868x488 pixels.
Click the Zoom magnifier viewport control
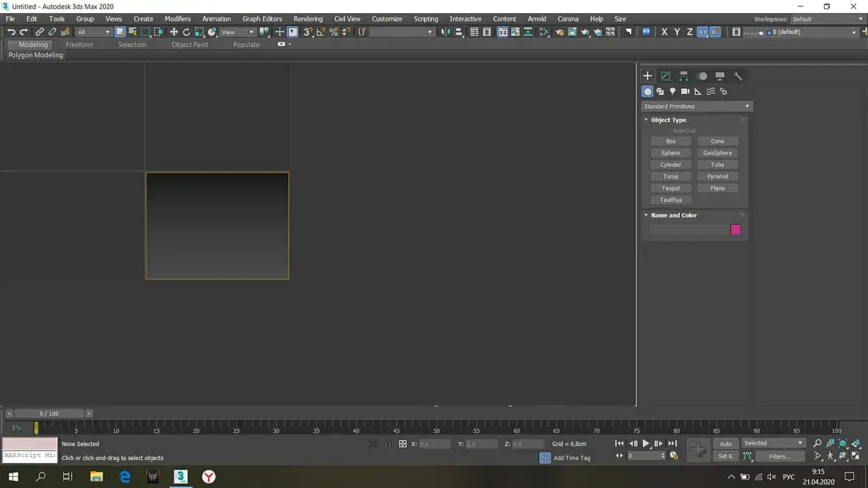tap(817, 443)
